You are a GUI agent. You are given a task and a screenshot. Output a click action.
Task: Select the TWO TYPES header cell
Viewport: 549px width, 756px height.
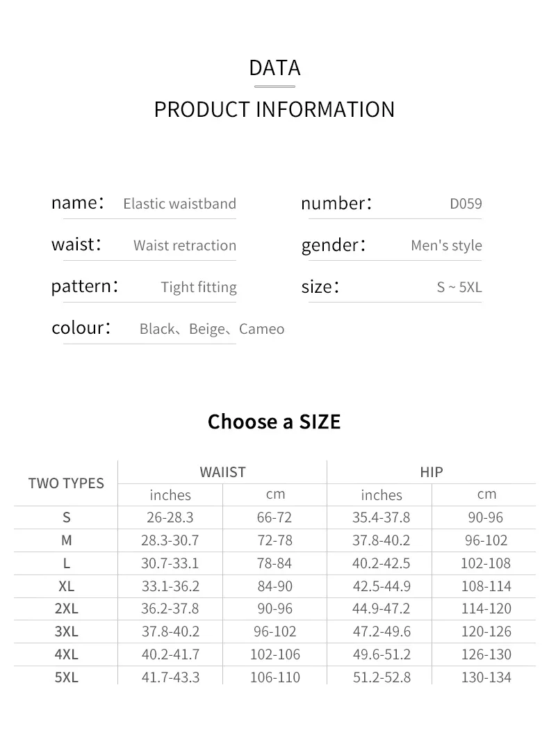[66, 483]
